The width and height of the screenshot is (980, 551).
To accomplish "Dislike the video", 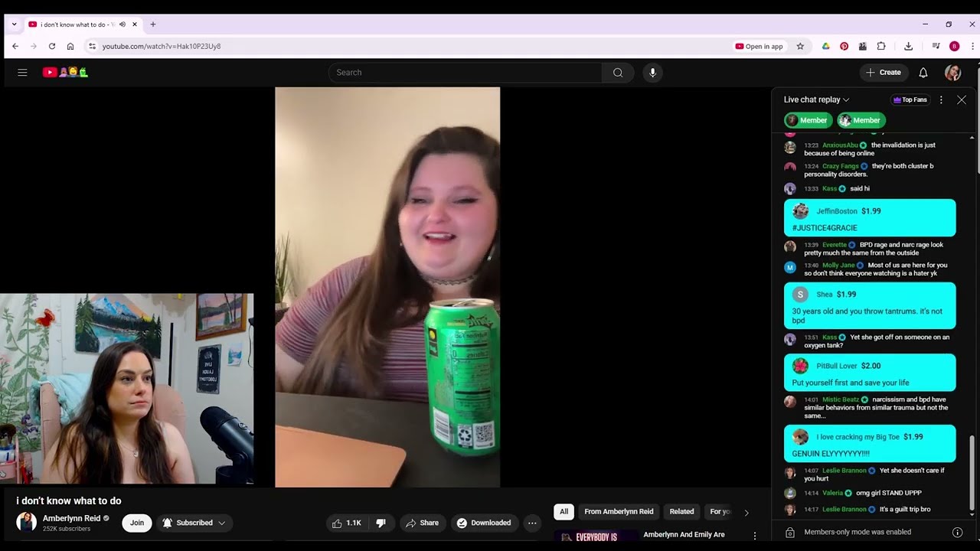I will pos(381,523).
